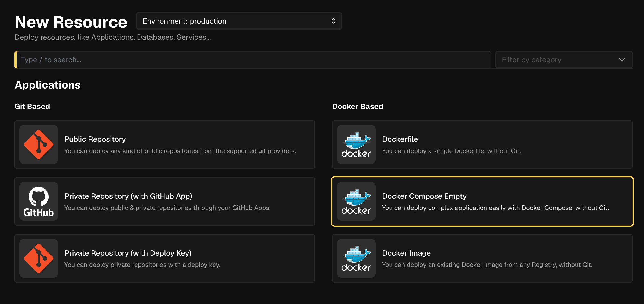Click the 'Git Based' heading
This screenshot has width=644, height=304.
click(32, 106)
